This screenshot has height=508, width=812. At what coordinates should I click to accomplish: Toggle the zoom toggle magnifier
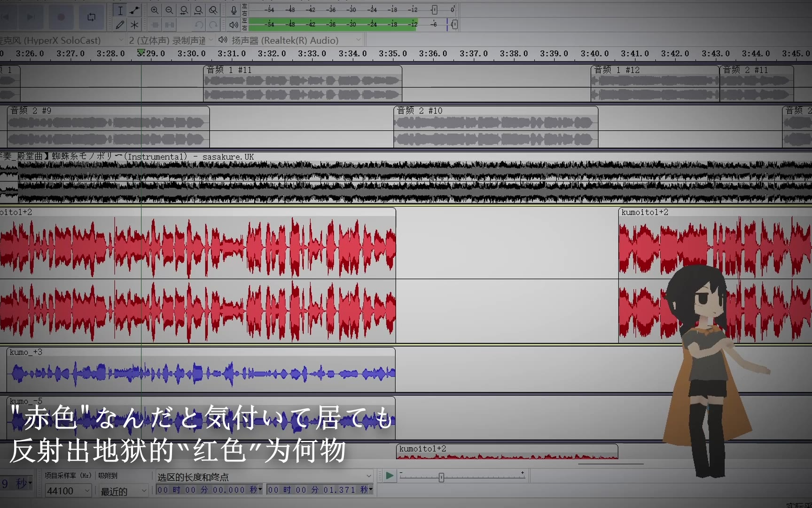pos(213,10)
